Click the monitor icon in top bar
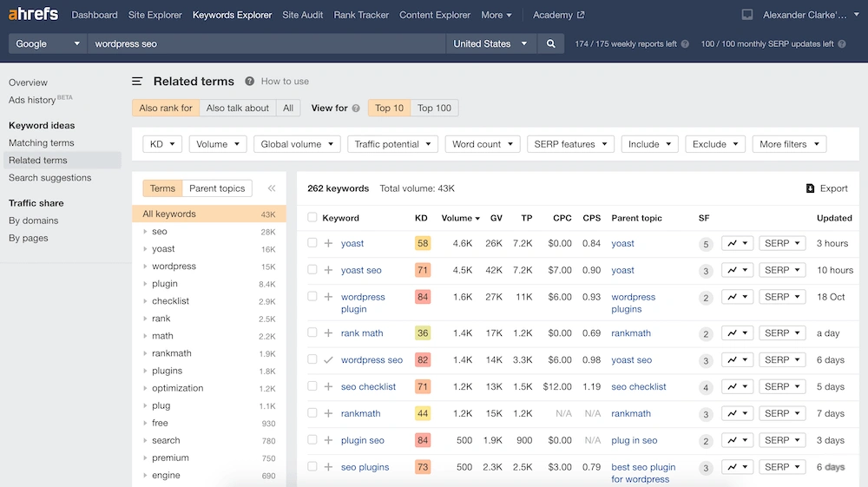Viewport: 868px width, 487px height. (x=747, y=15)
